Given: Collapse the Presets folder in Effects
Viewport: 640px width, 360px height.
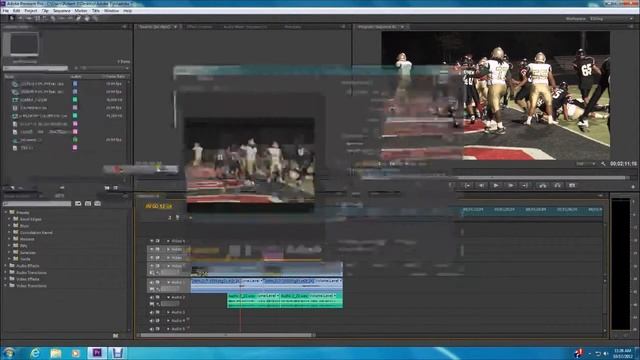Looking at the screenshot, I should 6,212.
